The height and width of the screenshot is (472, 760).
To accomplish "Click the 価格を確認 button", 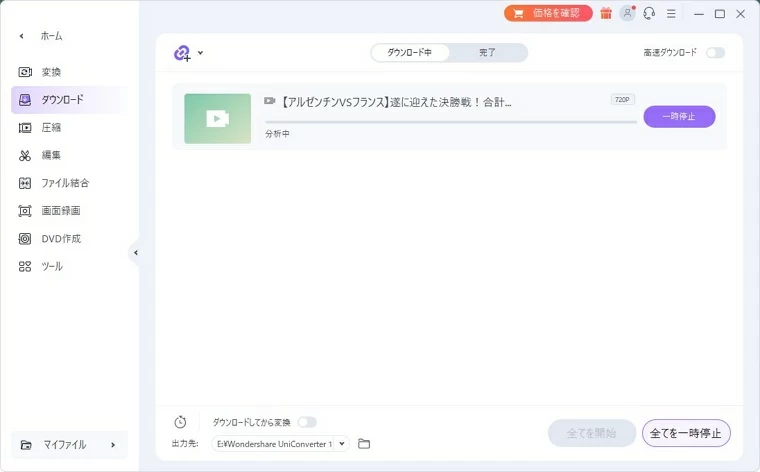I will pyautogui.click(x=548, y=13).
